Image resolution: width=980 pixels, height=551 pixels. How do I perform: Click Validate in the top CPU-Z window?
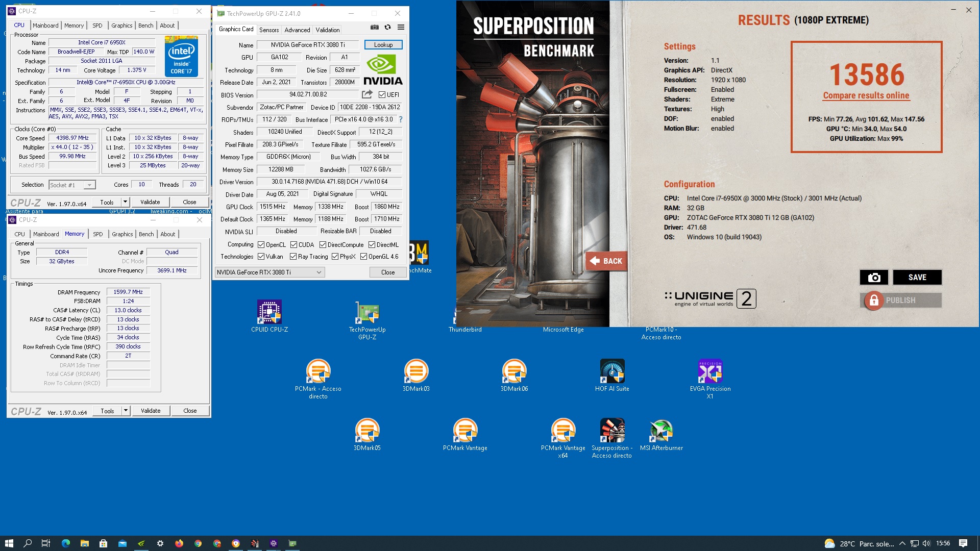pos(150,202)
